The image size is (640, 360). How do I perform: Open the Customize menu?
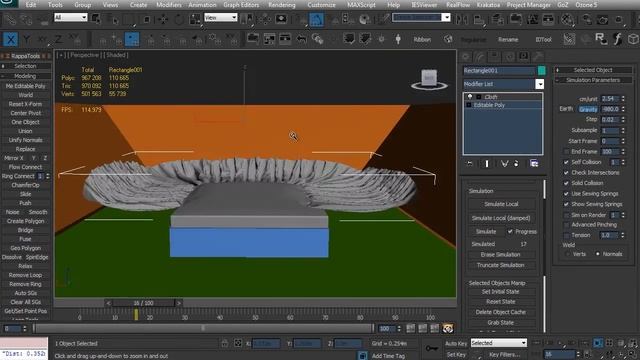point(321,5)
